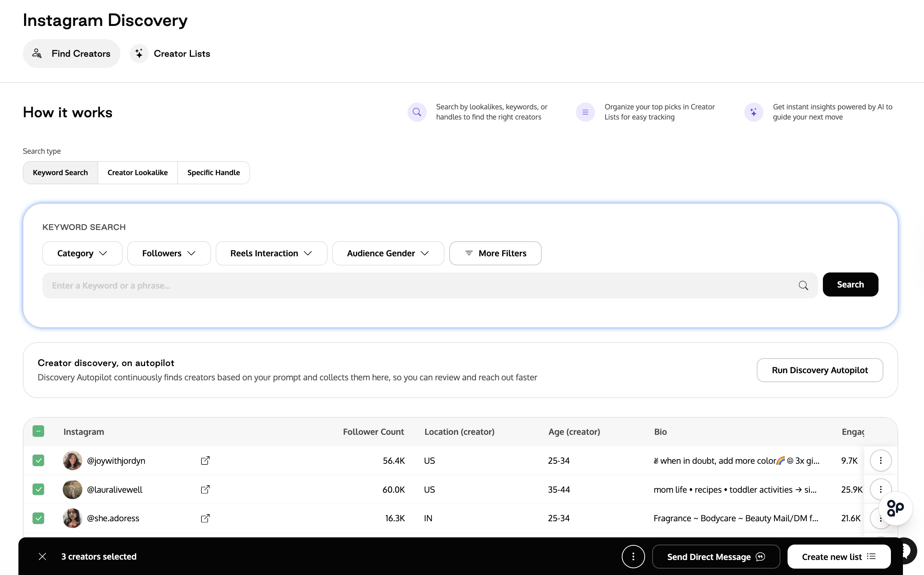Open @joywithjordyn profile external link icon

pyautogui.click(x=205, y=460)
